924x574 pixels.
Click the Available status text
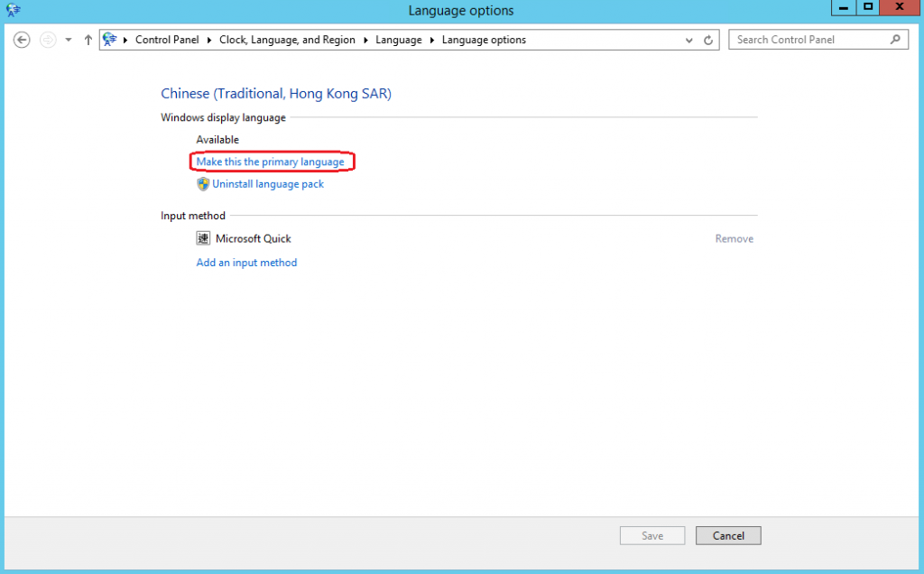(217, 140)
